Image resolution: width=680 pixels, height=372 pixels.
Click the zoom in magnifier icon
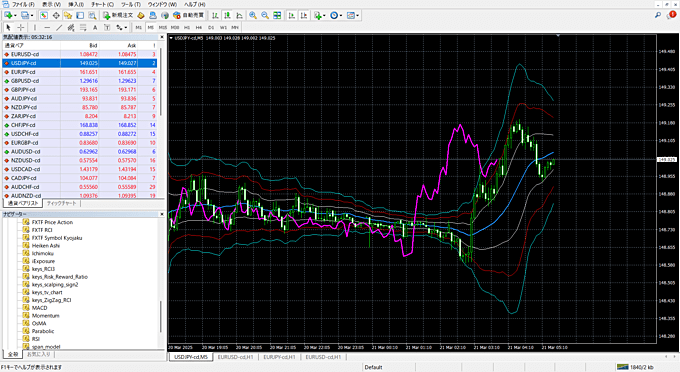pos(253,15)
